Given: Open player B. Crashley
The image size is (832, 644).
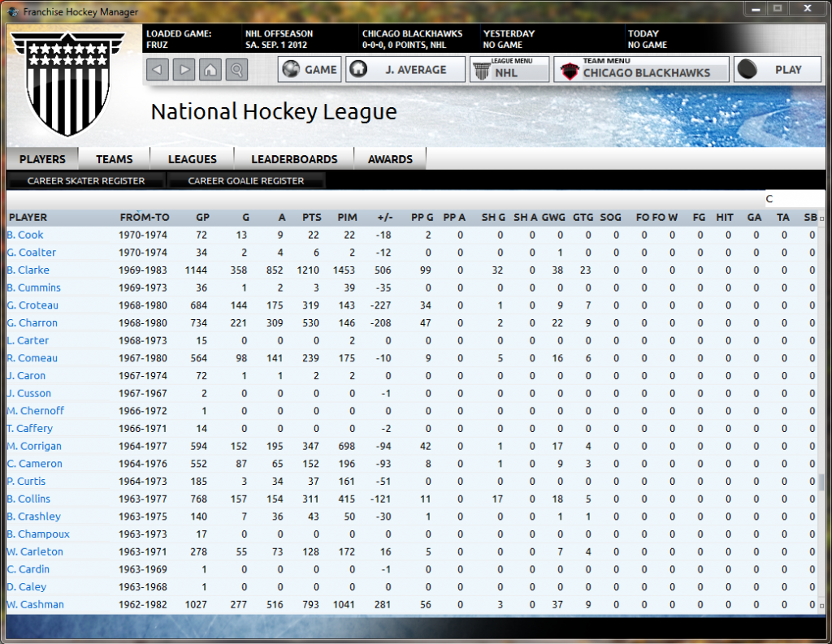Looking at the screenshot, I should pos(34,516).
